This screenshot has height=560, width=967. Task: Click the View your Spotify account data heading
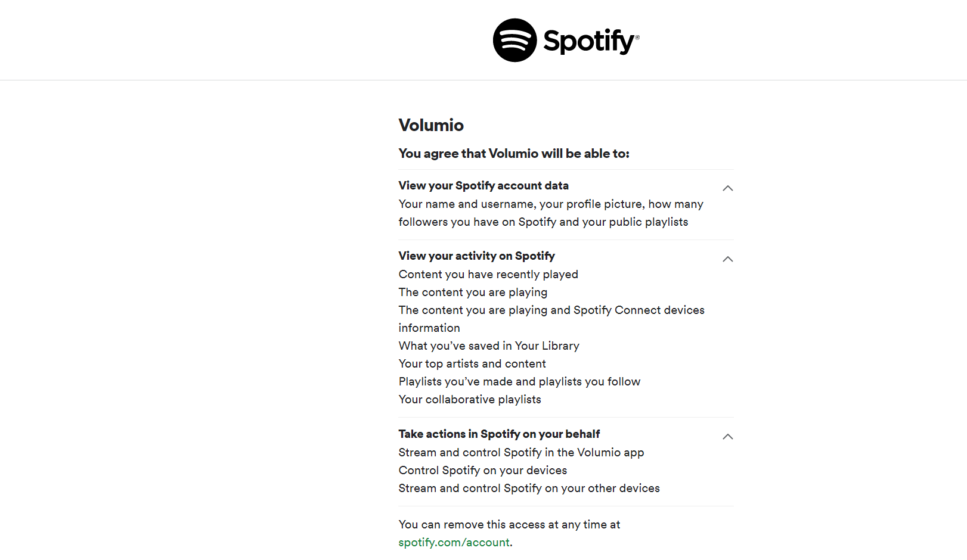483,186
